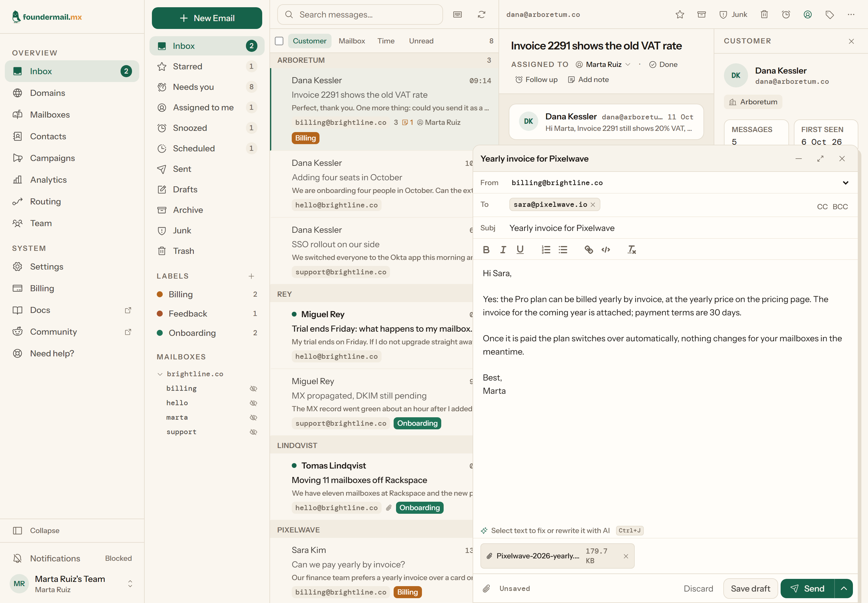Apply bold formatting in composer
The width and height of the screenshot is (868, 603).
point(486,250)
